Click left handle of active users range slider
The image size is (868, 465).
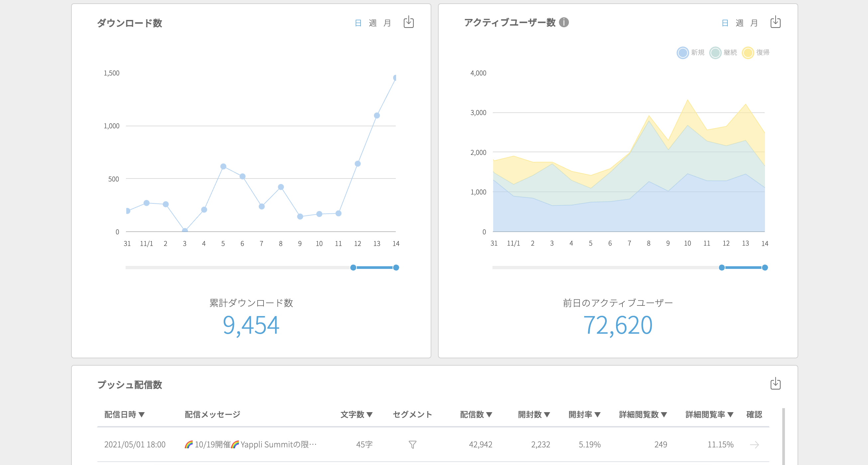(722, 268)
